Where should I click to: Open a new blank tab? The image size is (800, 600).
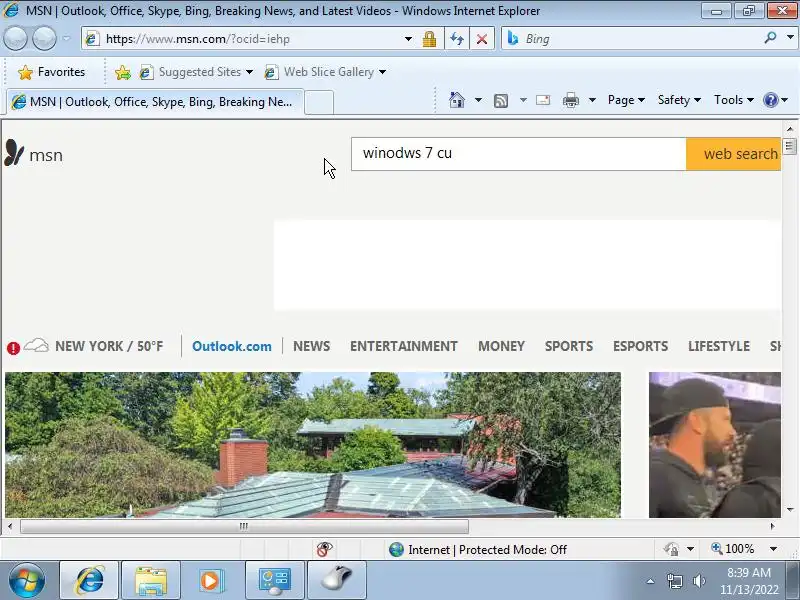319,102
